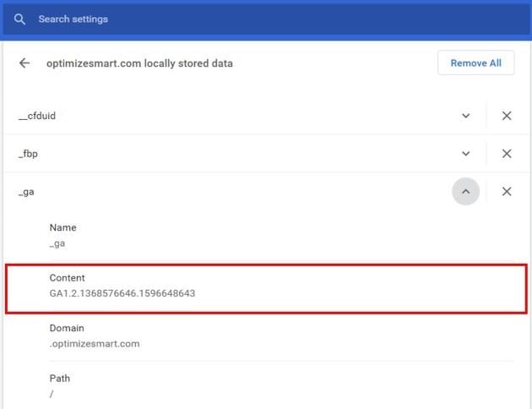Select the _fbp cookie row label
This screenshot has height=409, width=532.
point(28,154)
